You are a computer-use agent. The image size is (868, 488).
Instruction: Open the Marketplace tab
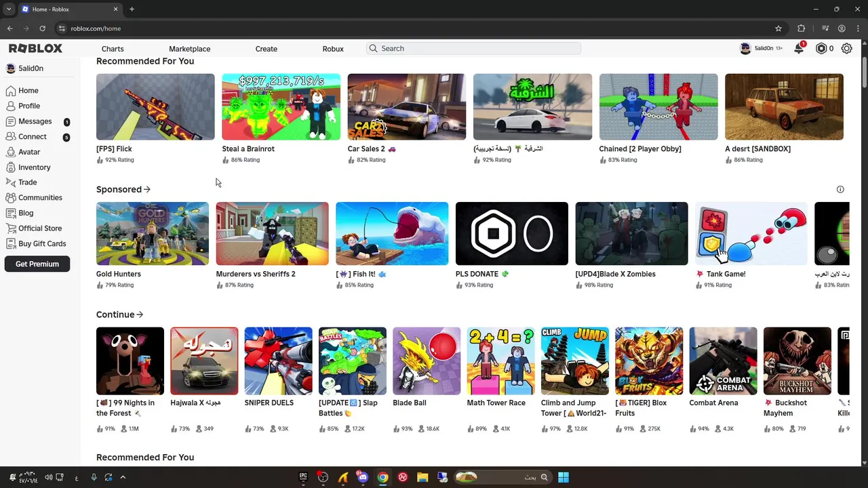tap(190, 49)
